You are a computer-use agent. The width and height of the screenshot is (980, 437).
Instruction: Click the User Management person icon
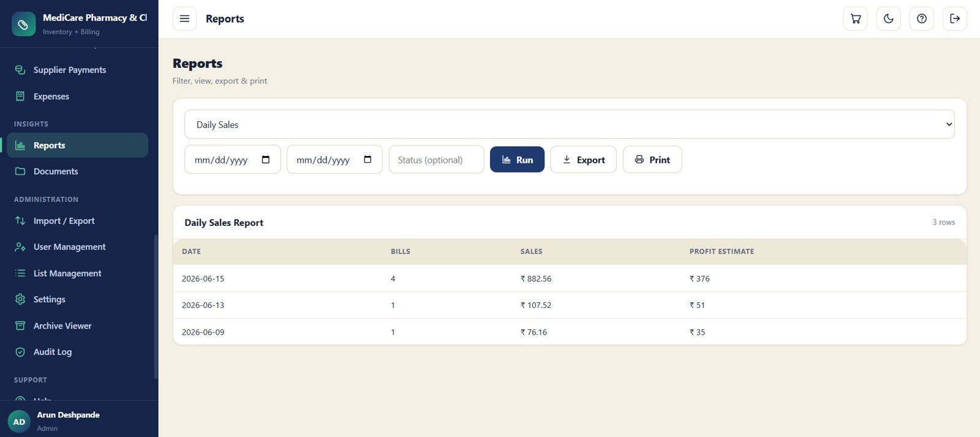(20, 247)
